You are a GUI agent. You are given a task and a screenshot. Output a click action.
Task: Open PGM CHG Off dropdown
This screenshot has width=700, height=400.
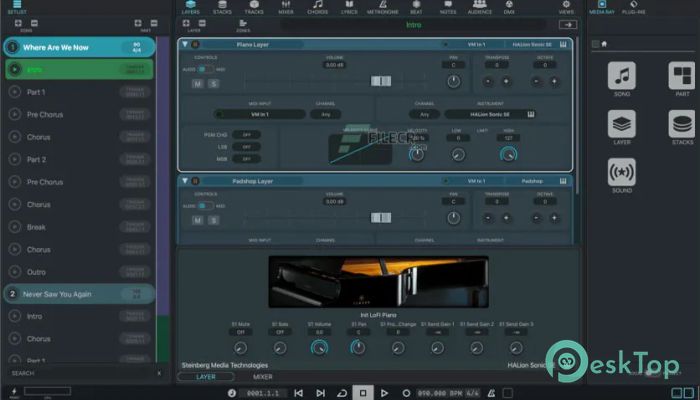[246, 134]
